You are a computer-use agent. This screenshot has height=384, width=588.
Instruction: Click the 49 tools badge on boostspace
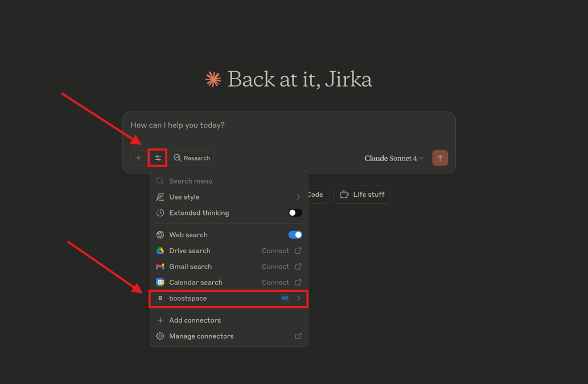tap(285, 298)
